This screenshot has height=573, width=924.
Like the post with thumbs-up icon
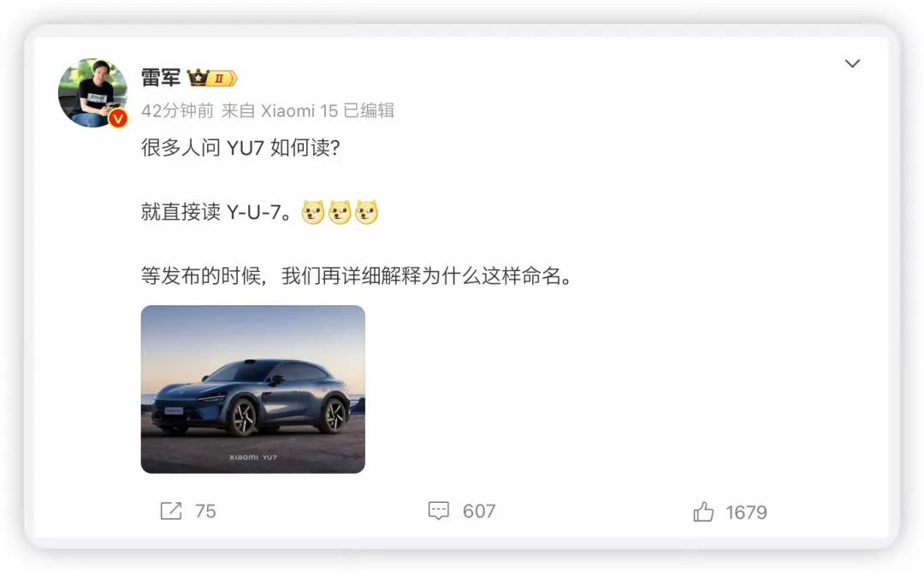[x=703, y=511]
